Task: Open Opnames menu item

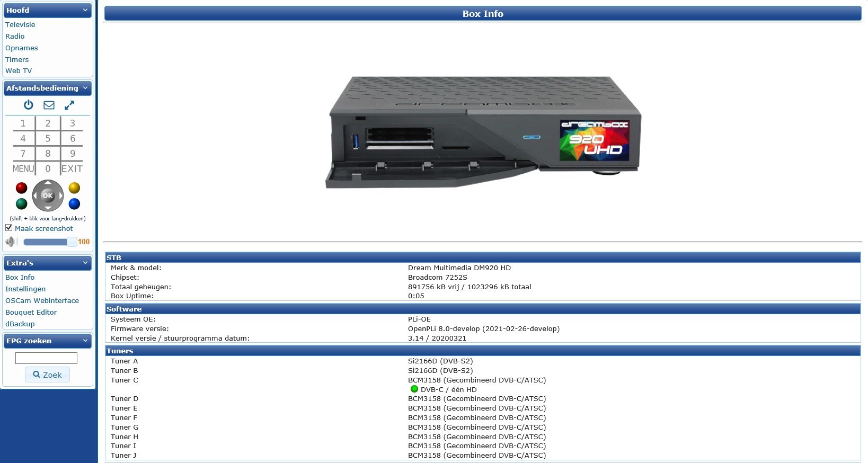Action: click(22, 48)
